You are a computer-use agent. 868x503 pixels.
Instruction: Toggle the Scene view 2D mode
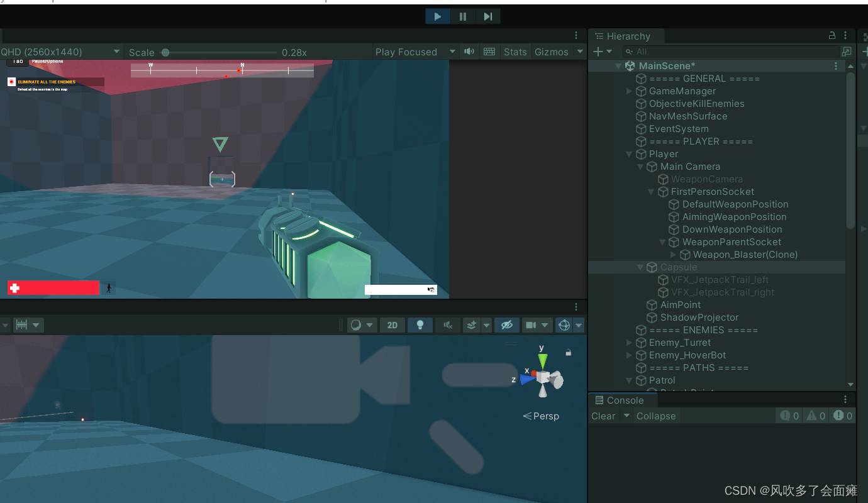click(392, 325)
